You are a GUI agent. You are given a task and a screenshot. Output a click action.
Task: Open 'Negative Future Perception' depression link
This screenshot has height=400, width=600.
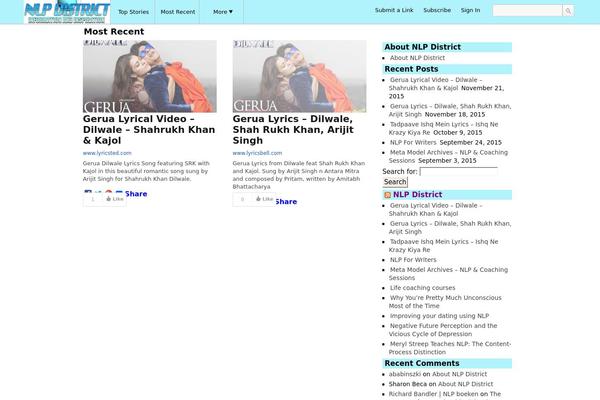point(443,330)
